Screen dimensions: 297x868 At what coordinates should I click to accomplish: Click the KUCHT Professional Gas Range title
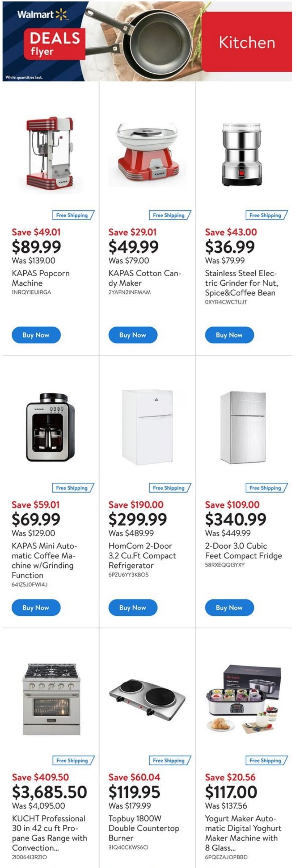[50, 833]
